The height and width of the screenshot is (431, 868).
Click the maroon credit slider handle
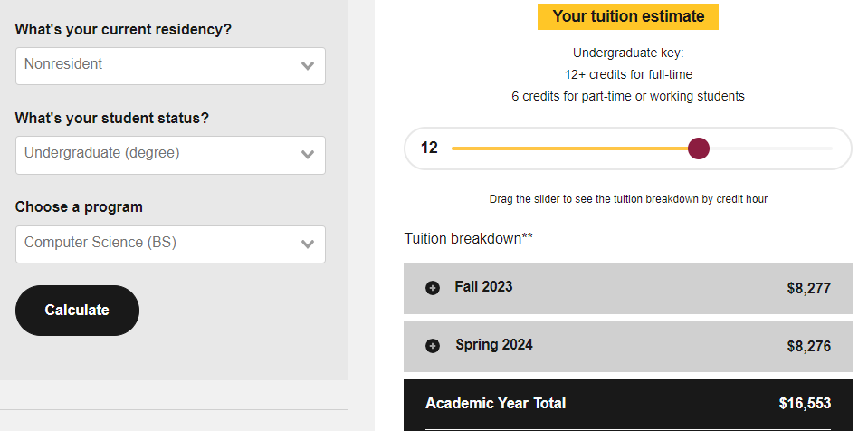pos(698,148)
